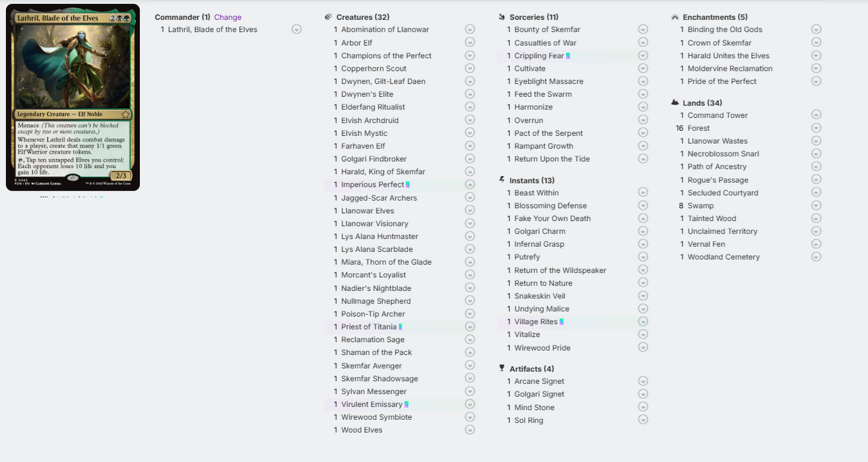
Task: Select the Woodland Cemetery land entry
Action: click(723, 257)
